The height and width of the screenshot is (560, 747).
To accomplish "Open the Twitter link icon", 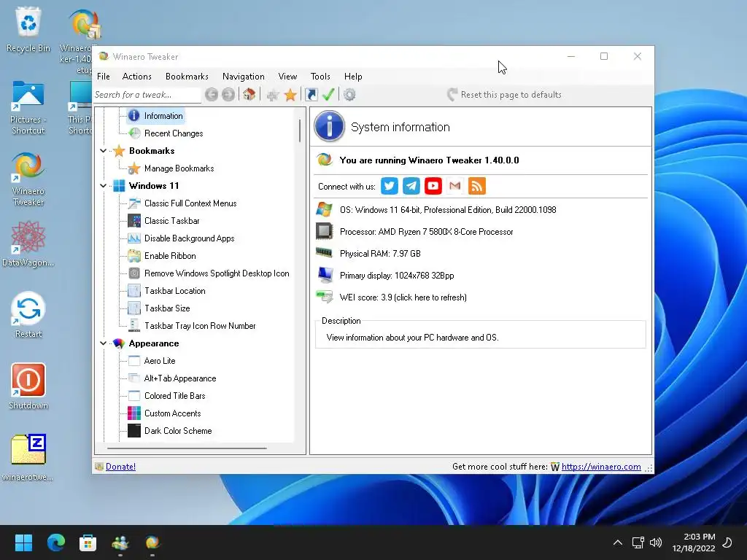I will click(x=390, y=186).
